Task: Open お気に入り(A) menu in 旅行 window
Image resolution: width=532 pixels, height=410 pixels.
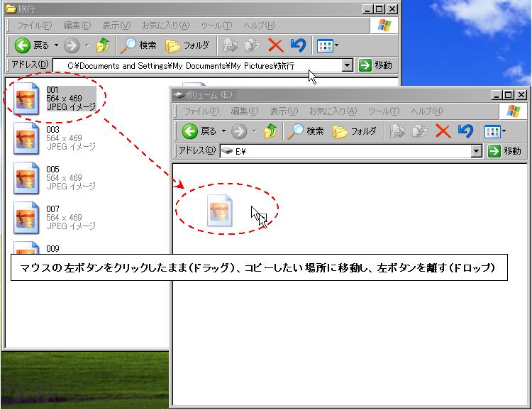Action: coord(165,26)
